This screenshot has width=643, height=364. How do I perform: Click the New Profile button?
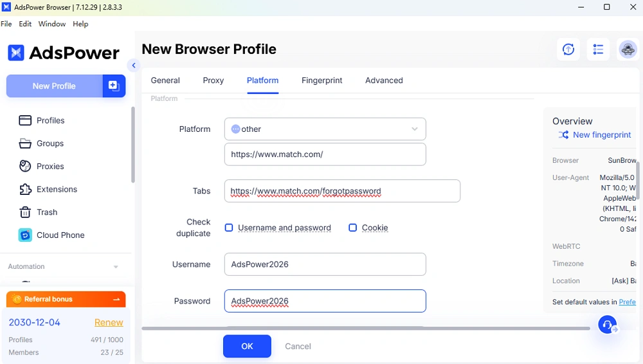[54, 86]
